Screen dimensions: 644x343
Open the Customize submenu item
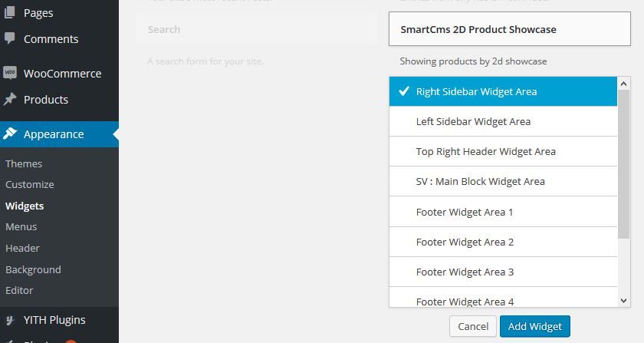point(30,184)
